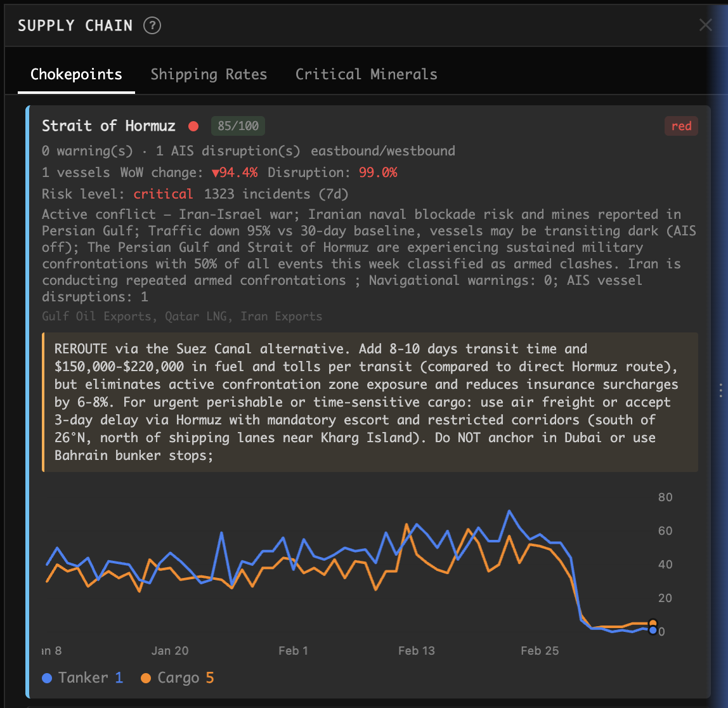Toggle the red severity badge
Image resolution: width=728 pixels, height=708 pixels.
[x=681, y=126]
